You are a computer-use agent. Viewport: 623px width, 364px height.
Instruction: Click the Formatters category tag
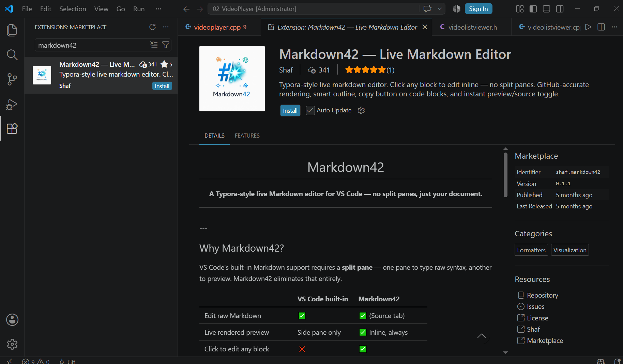(x=531, y=250)
